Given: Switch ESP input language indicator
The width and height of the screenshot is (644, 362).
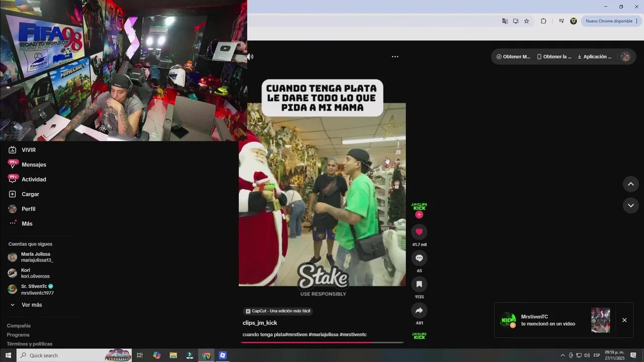Looking at the screenshot, I should [x=597, y=355].
